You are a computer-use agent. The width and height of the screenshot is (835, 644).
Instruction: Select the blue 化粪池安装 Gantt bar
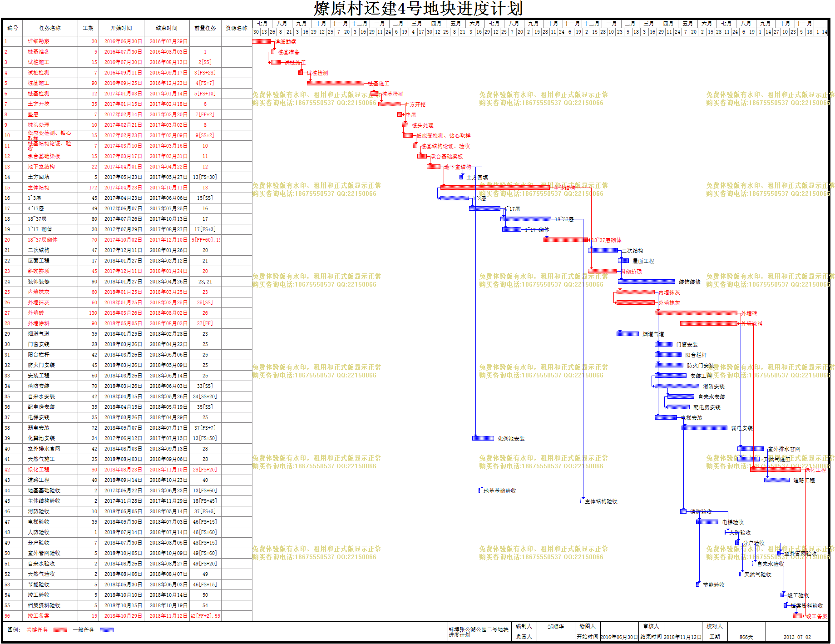click(x=483, y=438)
